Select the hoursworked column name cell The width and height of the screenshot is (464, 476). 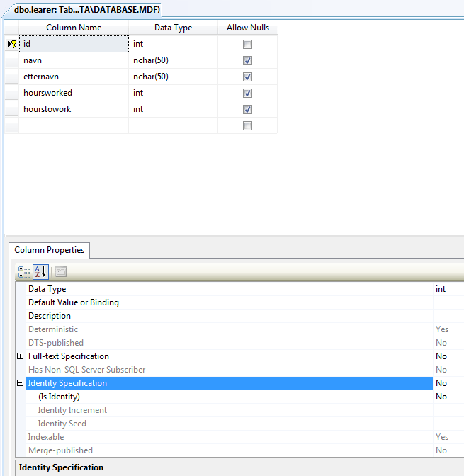74,93
